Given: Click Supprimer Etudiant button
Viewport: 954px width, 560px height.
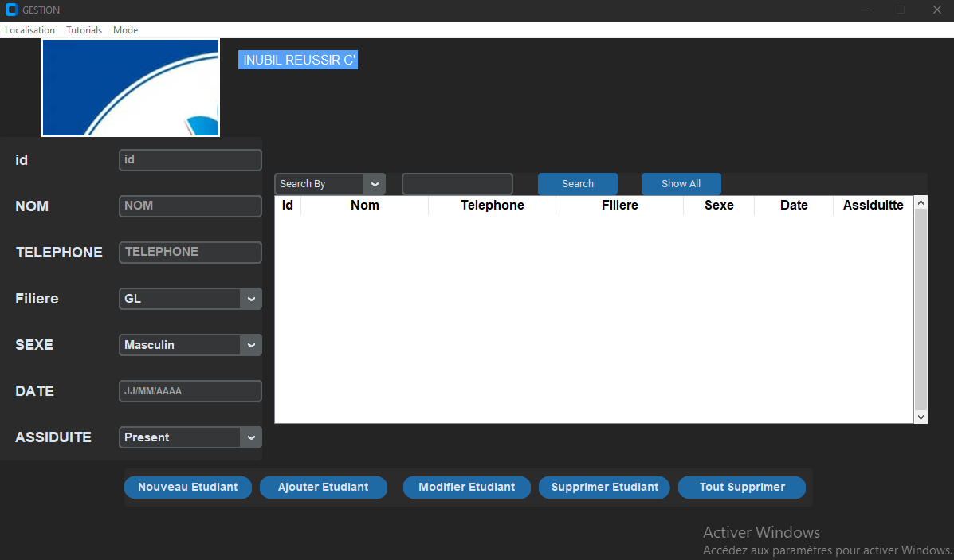Looking at the screenshot, I should [x=605, y=488].
